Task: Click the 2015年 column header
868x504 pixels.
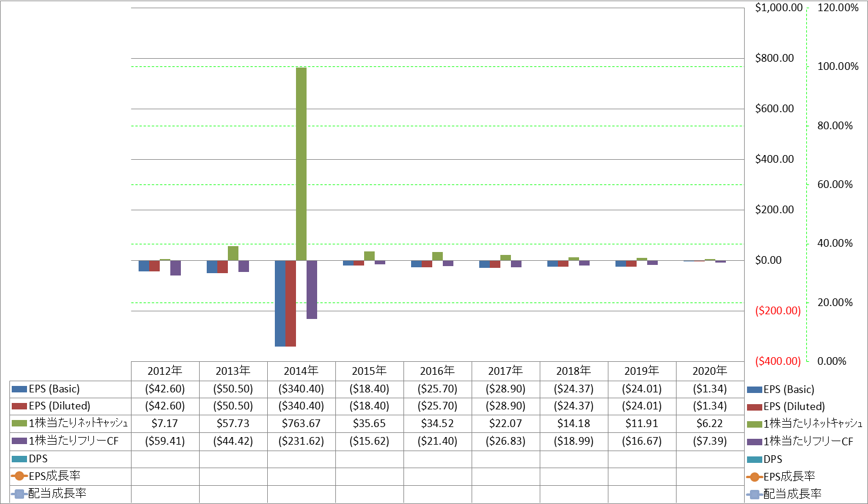Action: tap(369, 371)
